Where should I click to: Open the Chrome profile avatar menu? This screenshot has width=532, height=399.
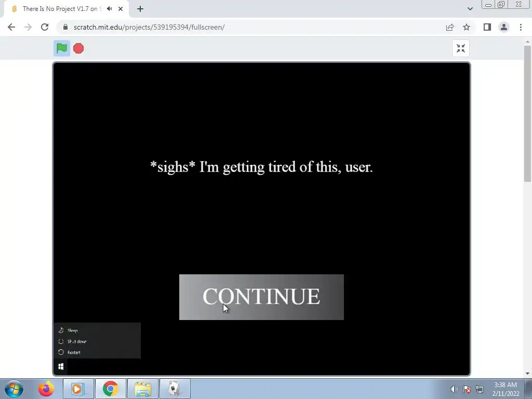pos(504,27)
